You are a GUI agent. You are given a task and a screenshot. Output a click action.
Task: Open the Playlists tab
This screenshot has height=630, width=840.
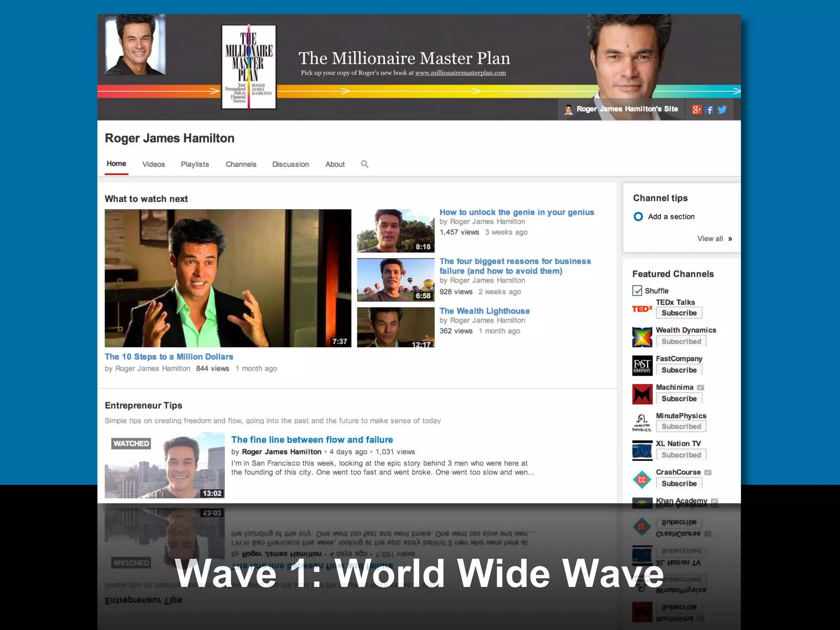[x=195, y=164]
